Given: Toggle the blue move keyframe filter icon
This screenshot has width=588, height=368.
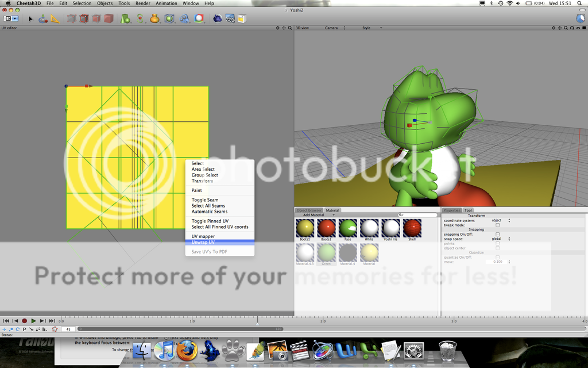Looking at the screenshot, I should pyautogui.click(x=4, y=329).
